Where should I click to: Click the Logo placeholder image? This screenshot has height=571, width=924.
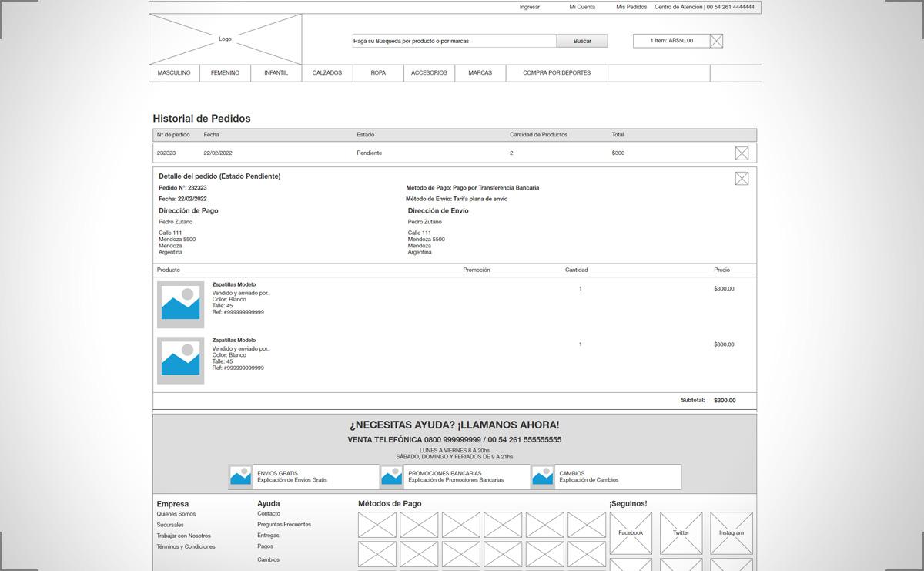tap(225, 39)
